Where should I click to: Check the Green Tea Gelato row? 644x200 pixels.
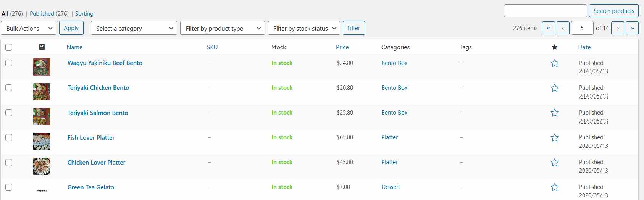9,187
